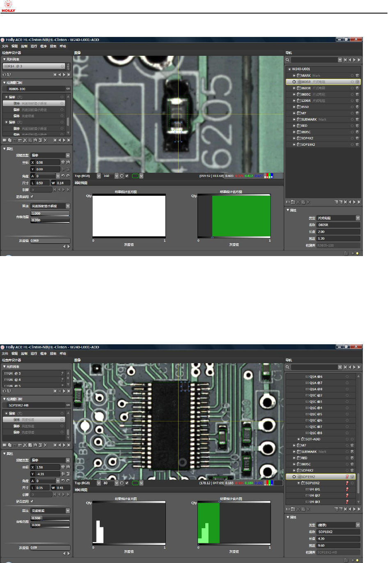This screenshot has width=392, height=563.
Task: Click rotate clockwise icon in SOP19X2-H8 properties panel
Action: click(x=68, y=481)
